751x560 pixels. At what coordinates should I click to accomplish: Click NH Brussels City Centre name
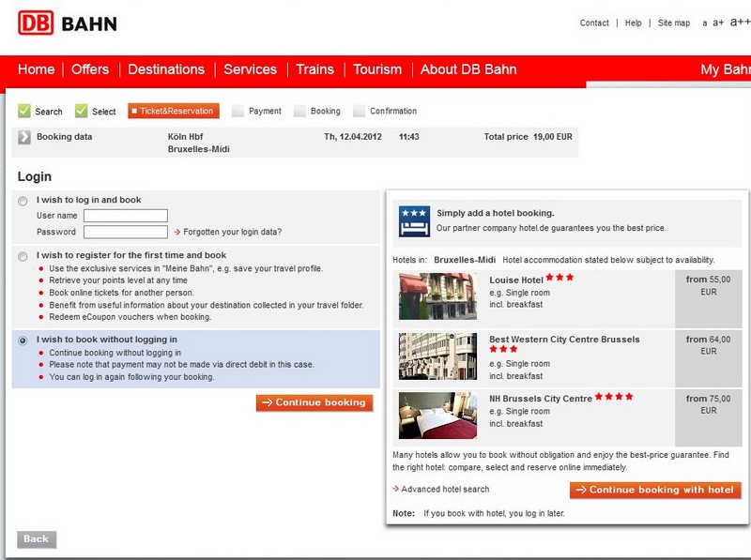tap(541, 399)
